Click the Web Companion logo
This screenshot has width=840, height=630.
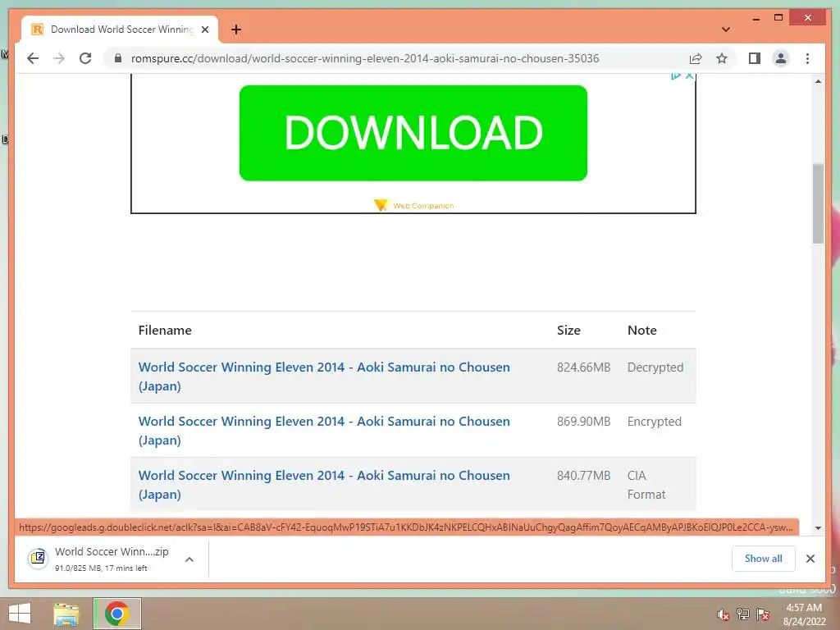[413, 205]
